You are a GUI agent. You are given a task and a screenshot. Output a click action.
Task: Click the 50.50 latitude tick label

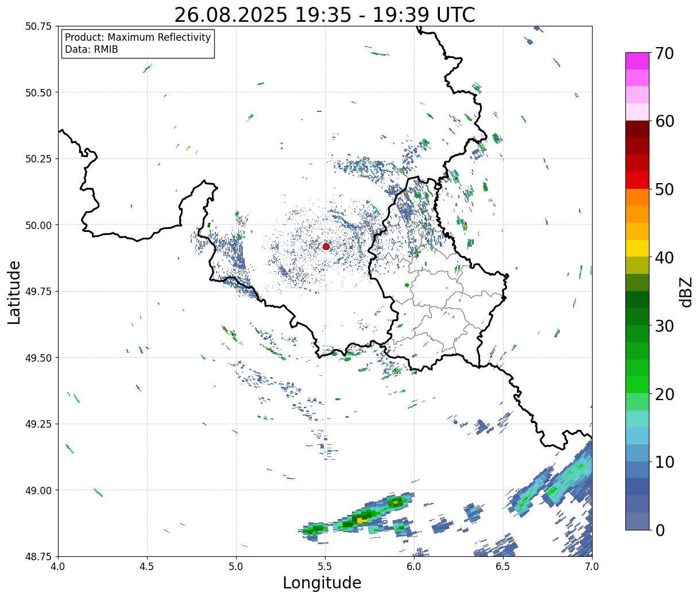coord(38,92)
